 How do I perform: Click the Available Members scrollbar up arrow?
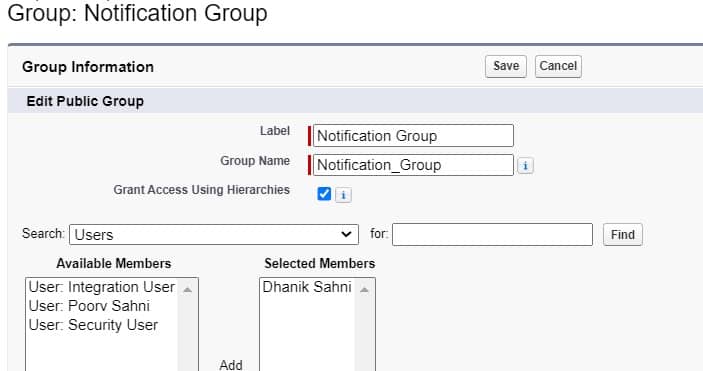click(188, 289)
